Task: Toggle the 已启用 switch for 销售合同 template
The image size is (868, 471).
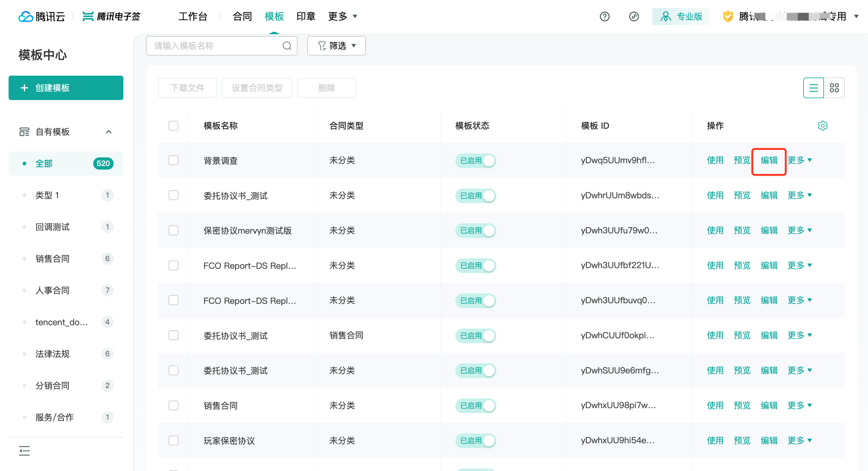Action: point(476,405)
